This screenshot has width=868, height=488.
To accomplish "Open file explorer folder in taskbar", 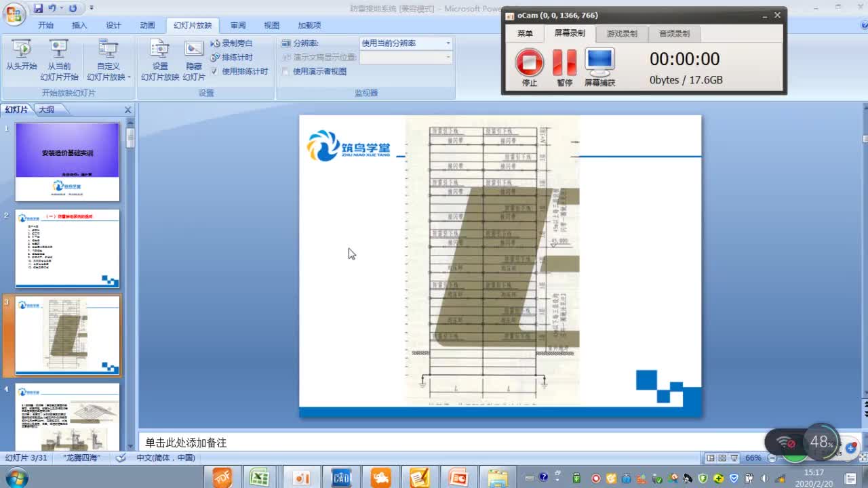I will [498, 478].
